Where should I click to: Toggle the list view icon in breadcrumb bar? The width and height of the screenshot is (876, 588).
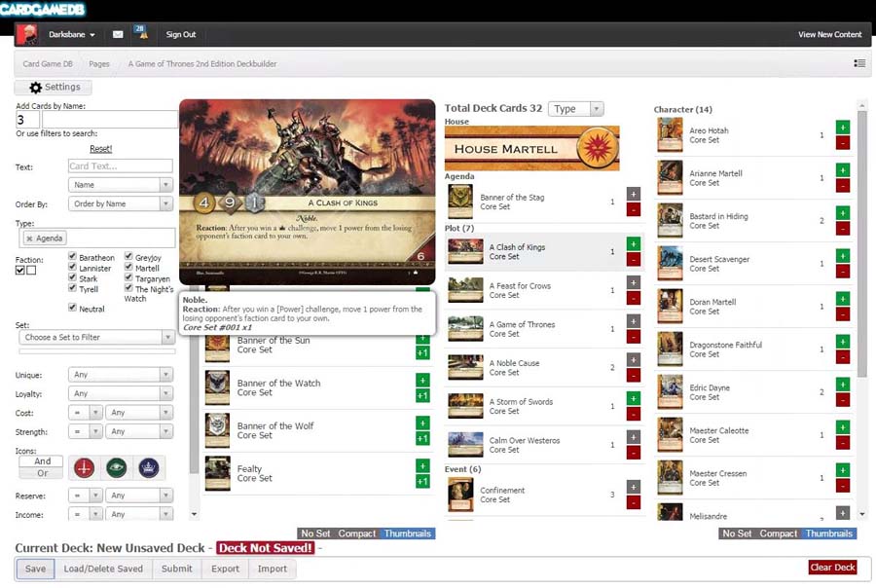pos(859,63)
